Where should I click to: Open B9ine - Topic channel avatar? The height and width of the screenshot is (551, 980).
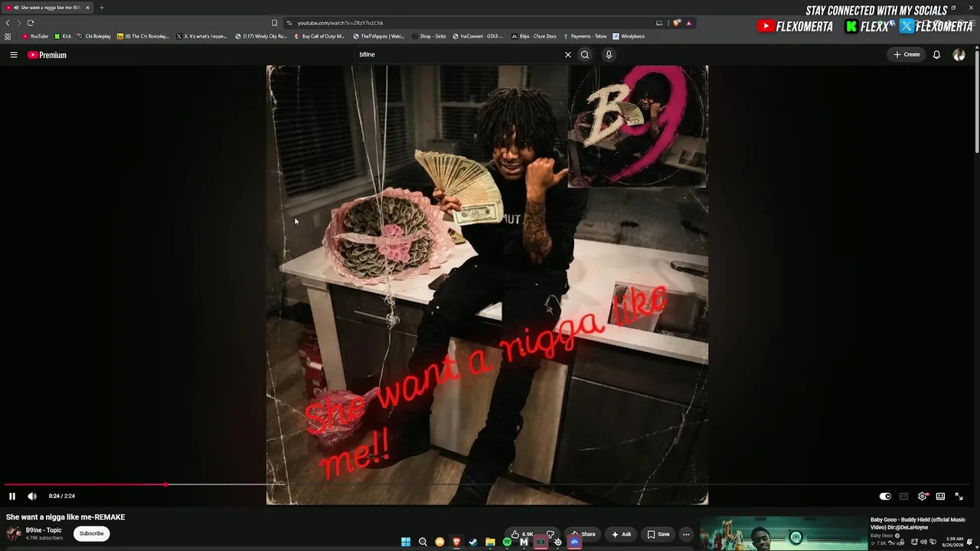(14, 533)
